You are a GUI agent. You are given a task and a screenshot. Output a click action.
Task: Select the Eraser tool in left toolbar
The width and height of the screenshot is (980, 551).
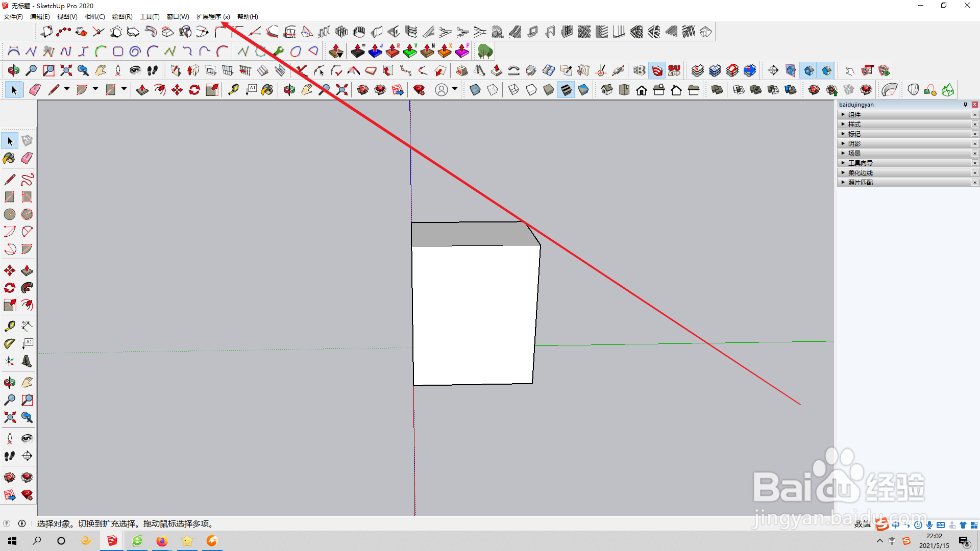(x=27, y=158)
